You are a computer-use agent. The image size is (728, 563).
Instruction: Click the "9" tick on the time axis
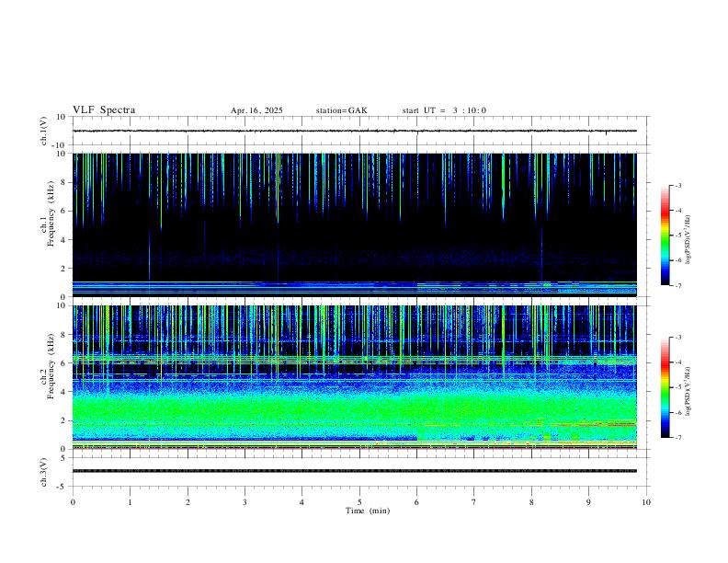point(588,502)
